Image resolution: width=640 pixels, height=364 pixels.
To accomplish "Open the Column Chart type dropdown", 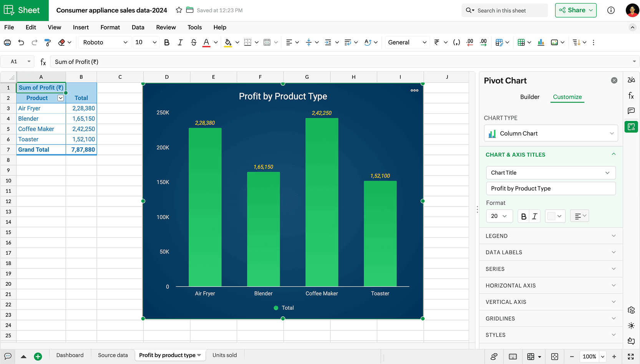I will click(550, 134).
